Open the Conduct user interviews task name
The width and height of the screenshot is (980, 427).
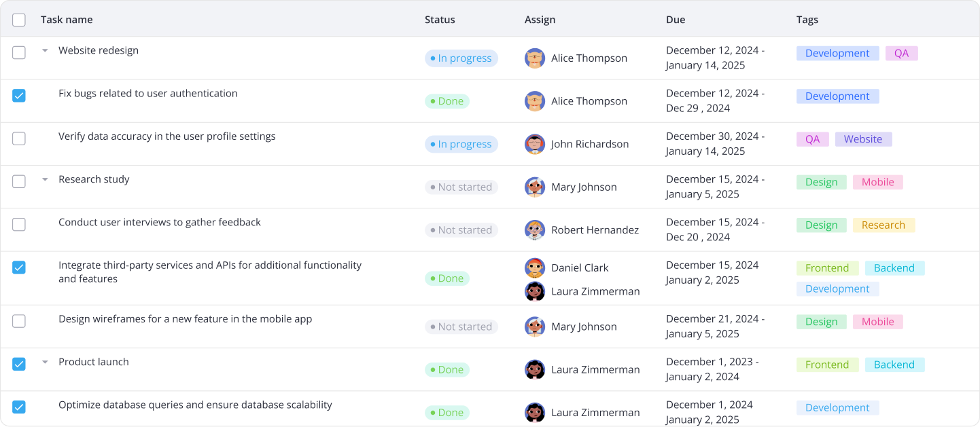(x=159, y=223)
